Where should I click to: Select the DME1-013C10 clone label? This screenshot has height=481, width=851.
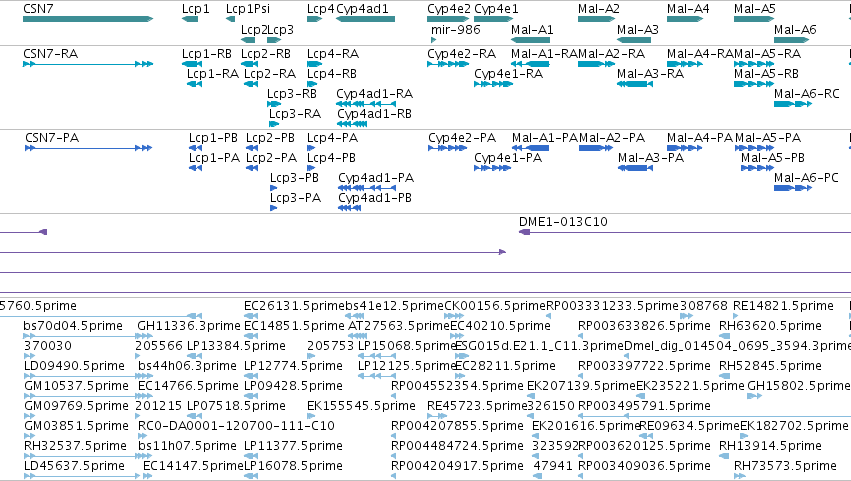[563, 222]
